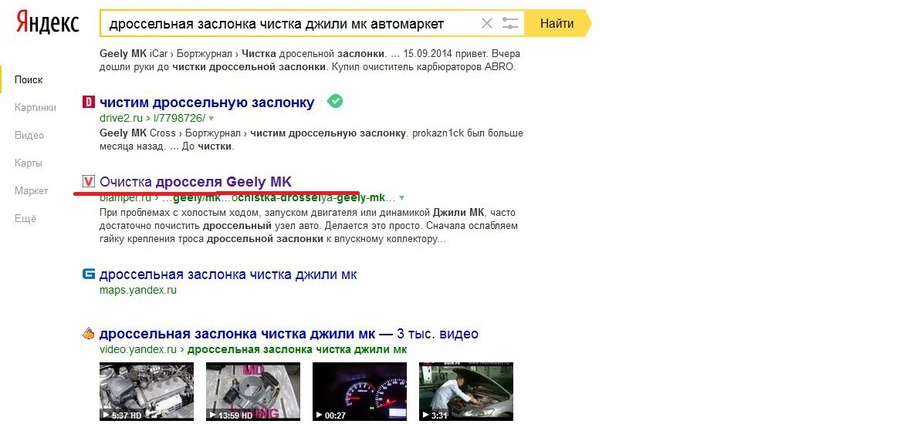
Task: Play video thumbnail with 3:31 duration
Action: (466, 391)
